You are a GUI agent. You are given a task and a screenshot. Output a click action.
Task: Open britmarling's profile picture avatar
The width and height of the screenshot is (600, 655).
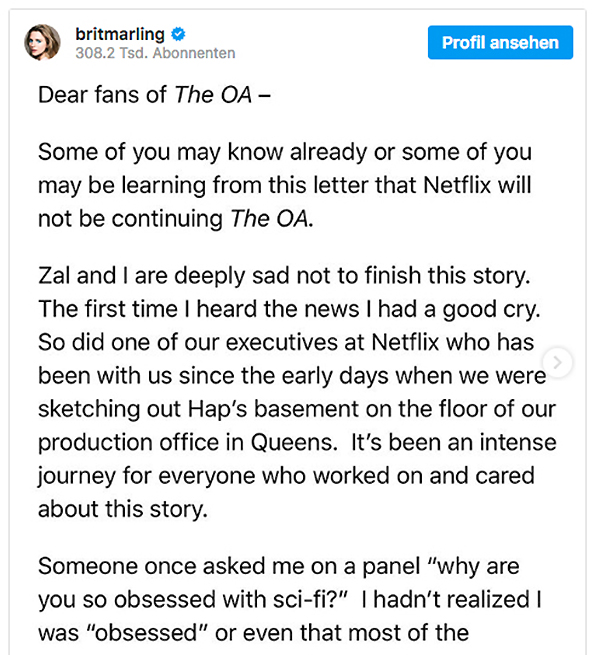(x=42, y=42)
